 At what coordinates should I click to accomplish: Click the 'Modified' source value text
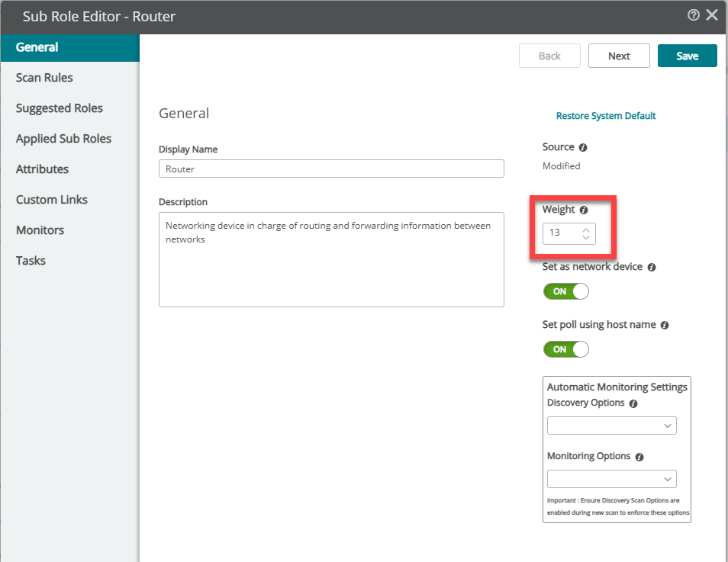click(x=562, y=166)
